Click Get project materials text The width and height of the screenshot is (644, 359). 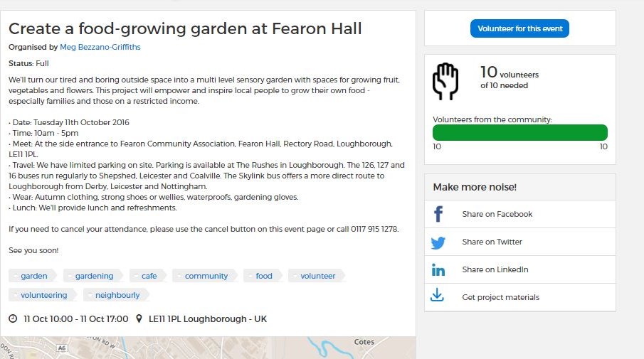[501, 297]
